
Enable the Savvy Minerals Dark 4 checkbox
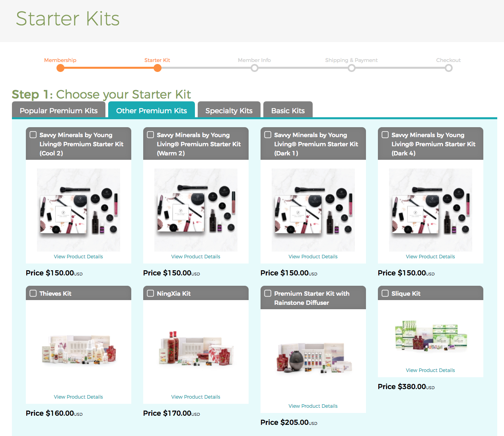click(385, 135)
